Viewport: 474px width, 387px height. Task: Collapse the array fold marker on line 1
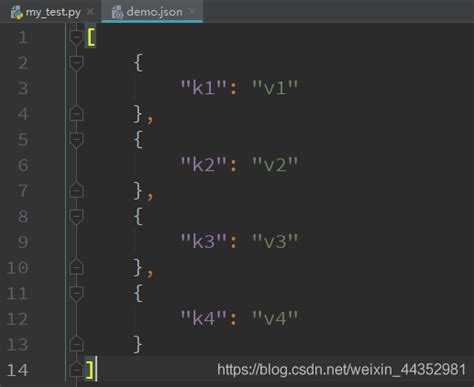point(76,37)
